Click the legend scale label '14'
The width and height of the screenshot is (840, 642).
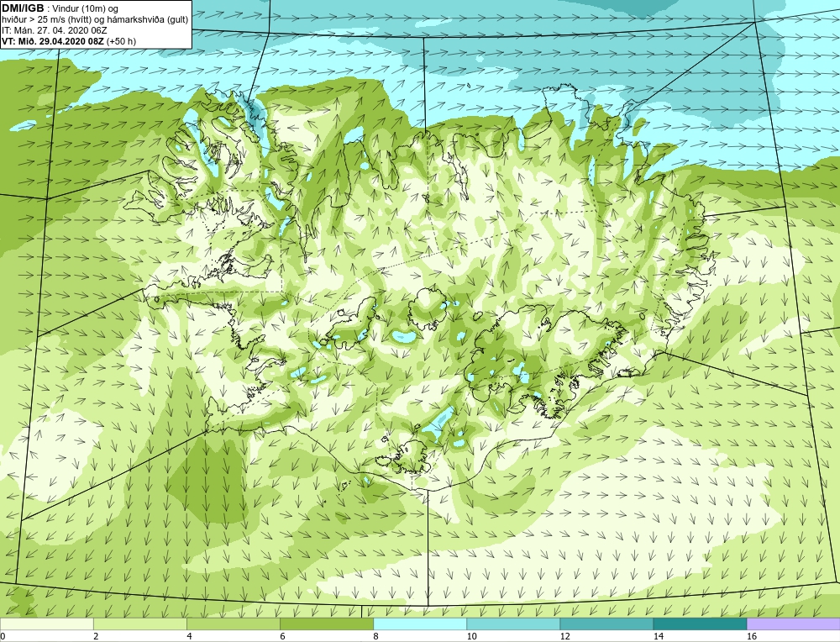pos(659,637)
